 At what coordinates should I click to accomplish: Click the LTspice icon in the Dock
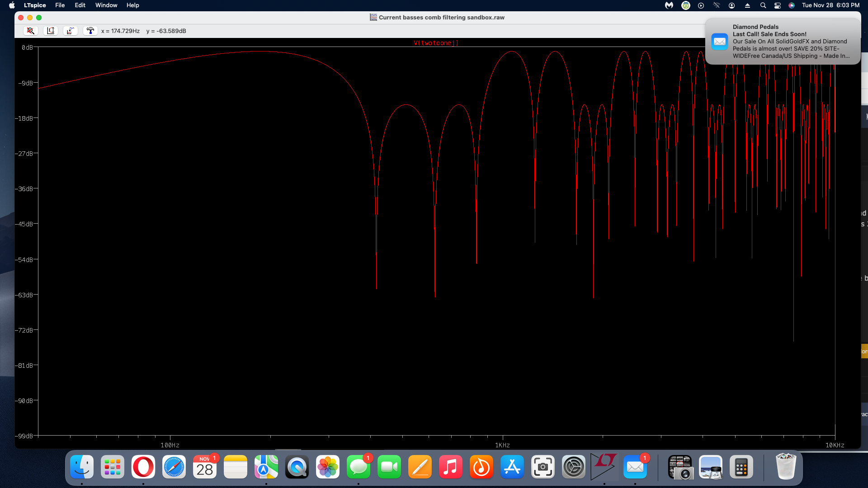pos(604,467)
